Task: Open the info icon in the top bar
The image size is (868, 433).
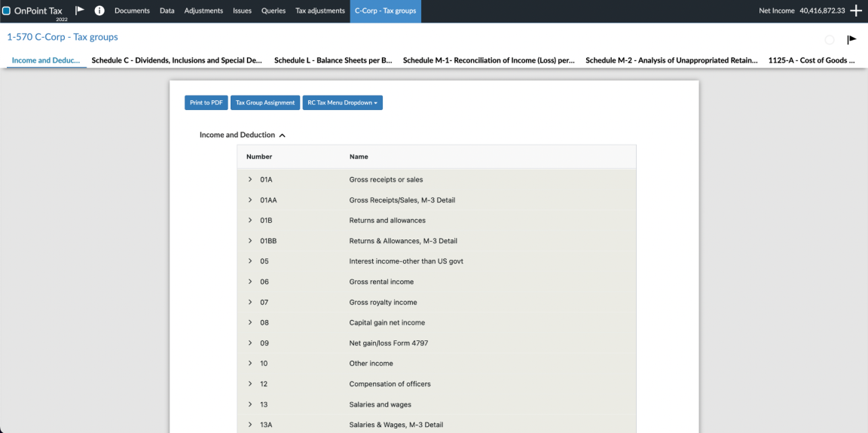Action: pyautogui.click(x=99, y=11)
